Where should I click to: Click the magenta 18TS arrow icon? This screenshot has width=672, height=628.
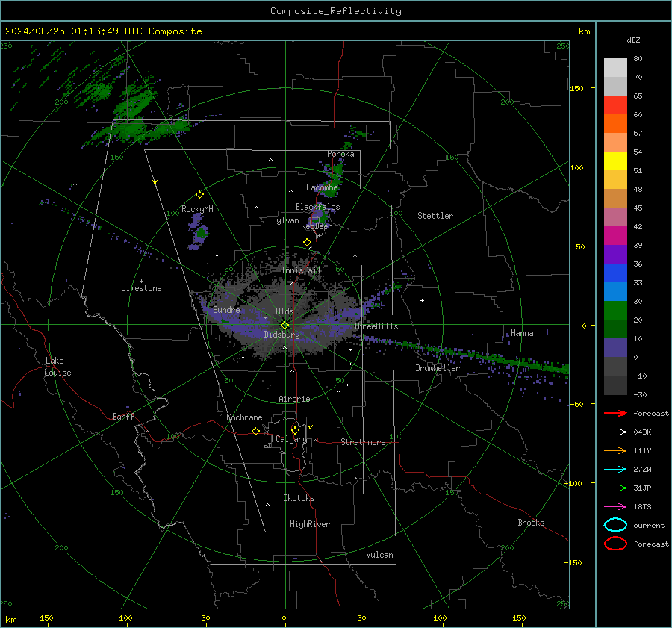point(615,506)
